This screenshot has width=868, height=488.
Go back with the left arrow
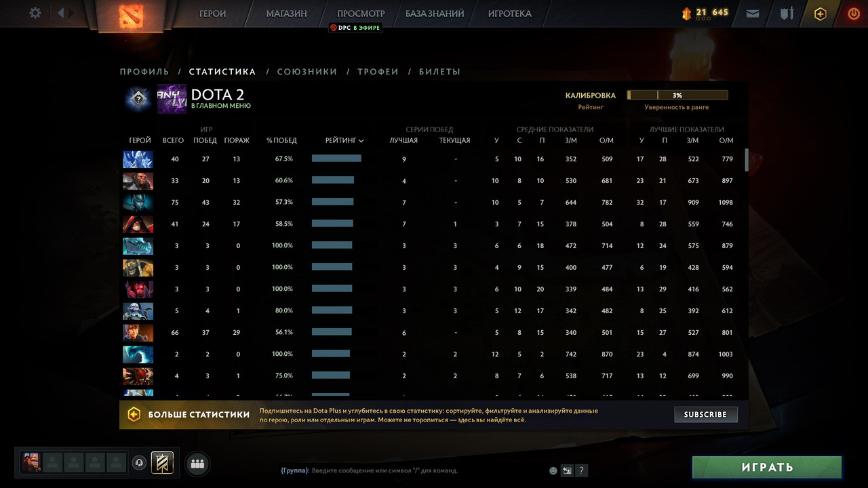62,13
